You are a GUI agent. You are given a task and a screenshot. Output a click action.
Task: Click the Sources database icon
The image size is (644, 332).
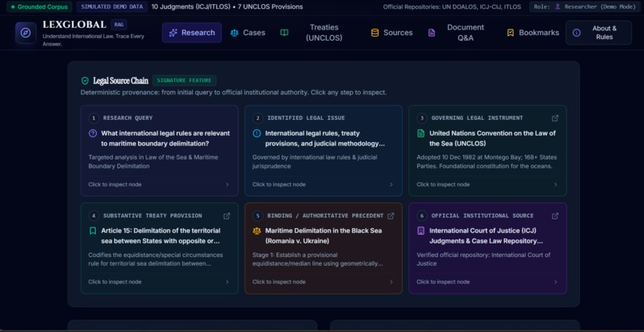[x=375, y=33]
